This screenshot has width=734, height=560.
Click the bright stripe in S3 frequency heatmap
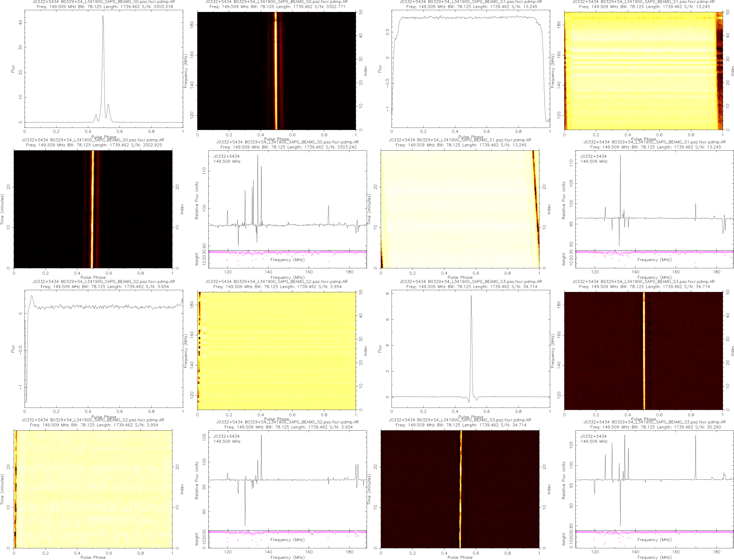coord(644,351)
